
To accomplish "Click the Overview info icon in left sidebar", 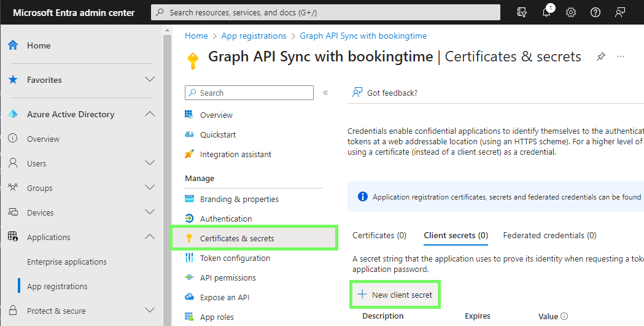I will tap(13, 139).
